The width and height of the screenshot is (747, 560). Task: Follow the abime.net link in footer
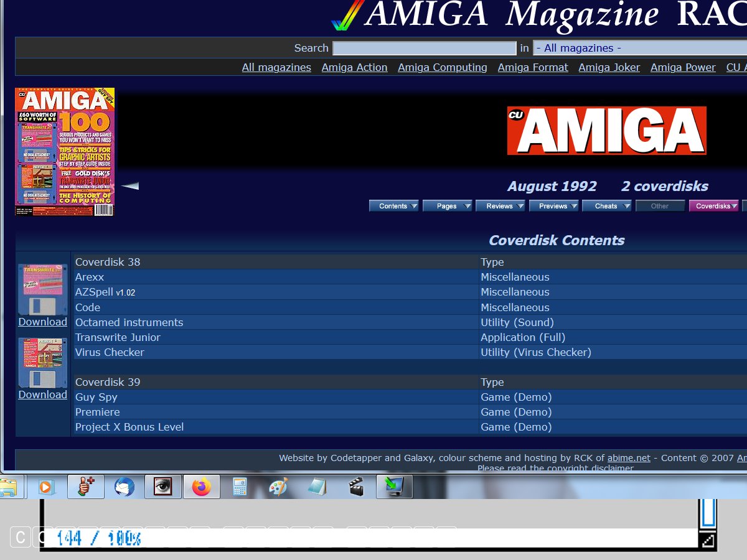[629, 458]
